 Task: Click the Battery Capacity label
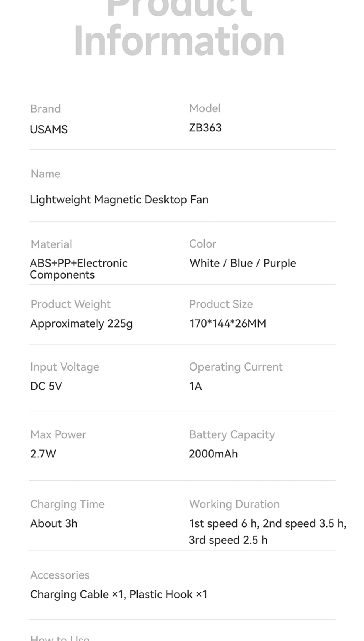pyautogui.click(x=232, y=434)
